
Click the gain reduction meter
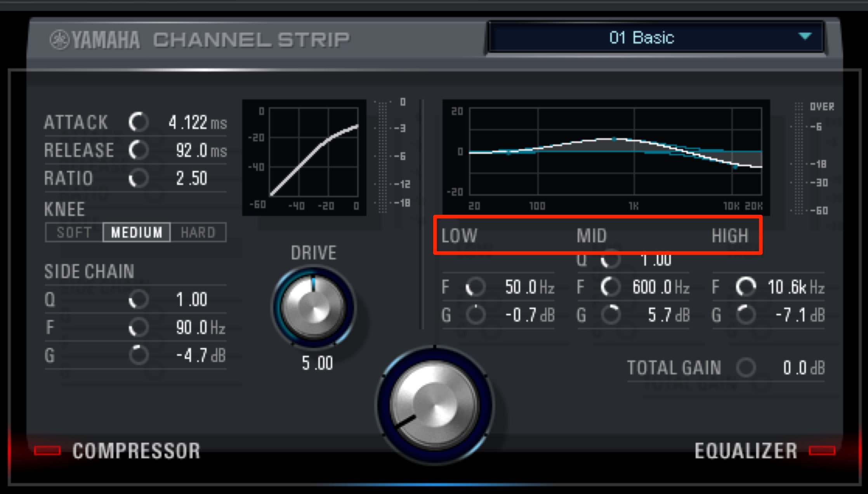tap(383, 157)
